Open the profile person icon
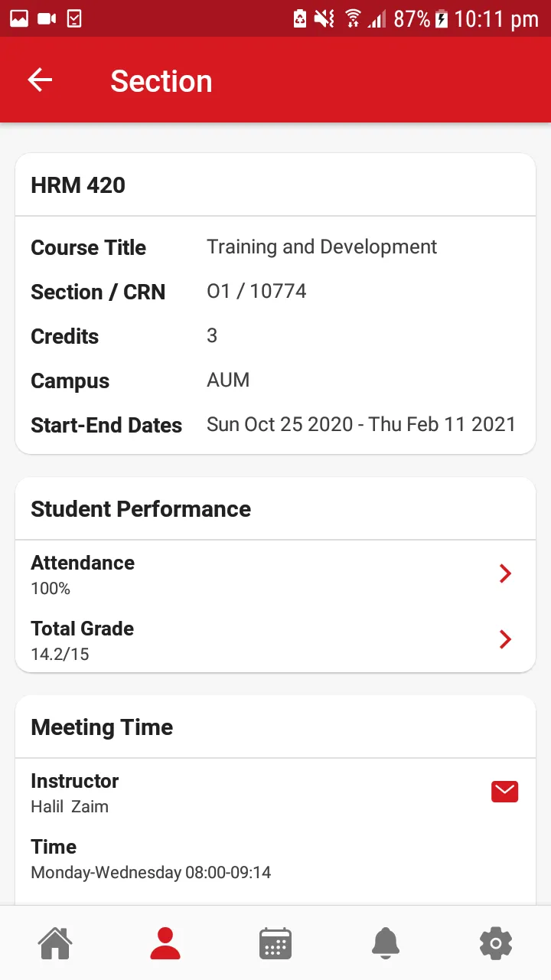The width and height of the screenshot is (551, 980). (x=165, y=943)
